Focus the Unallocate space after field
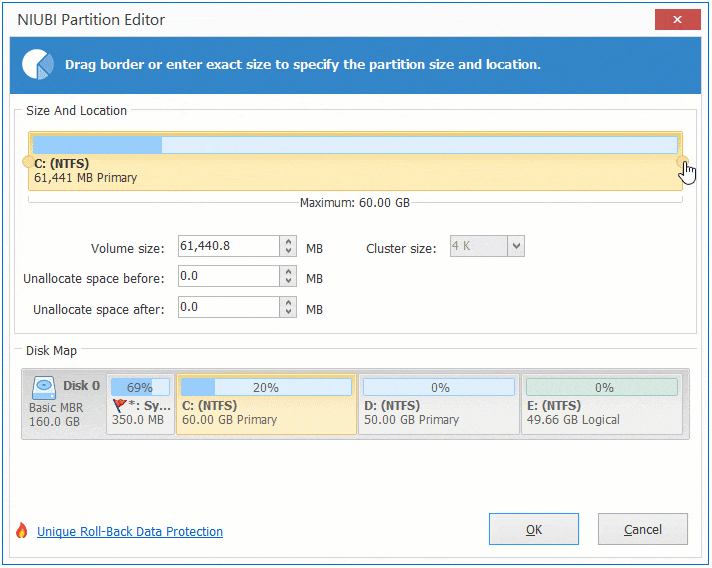This screenshot has height=568, width=712. pyautogui.click(x=228, y=308)
